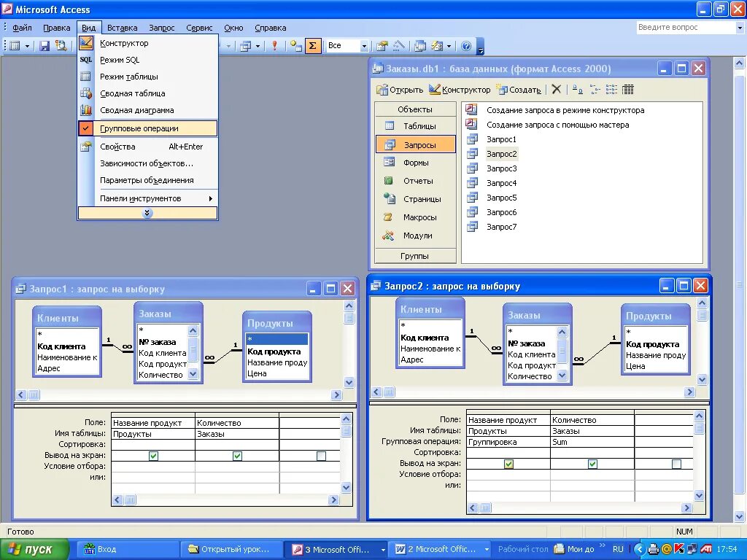The image size is (747, 560).
Task: Choose Режим SQL from the Вид menu
Action: (x=147, y=60)
